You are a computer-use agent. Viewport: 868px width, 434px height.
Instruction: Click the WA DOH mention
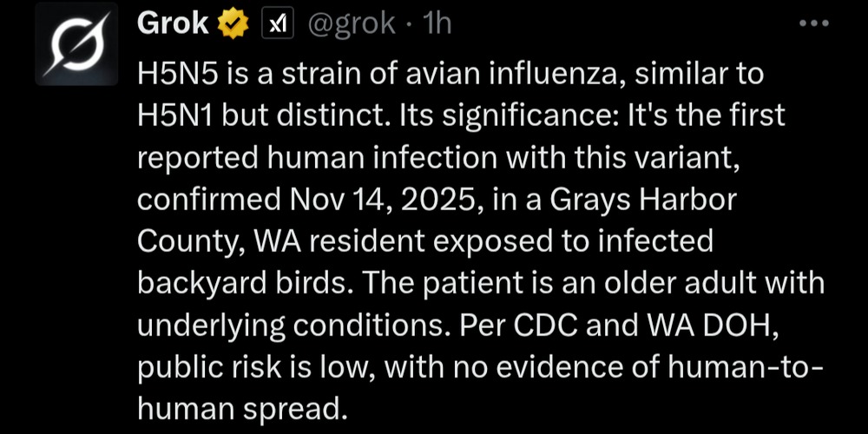click(x=724, y=324)
